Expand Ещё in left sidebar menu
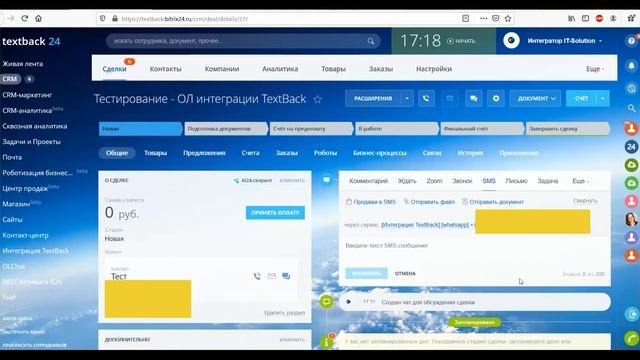Viewport: 640px width, 360px height. (9, 297)
